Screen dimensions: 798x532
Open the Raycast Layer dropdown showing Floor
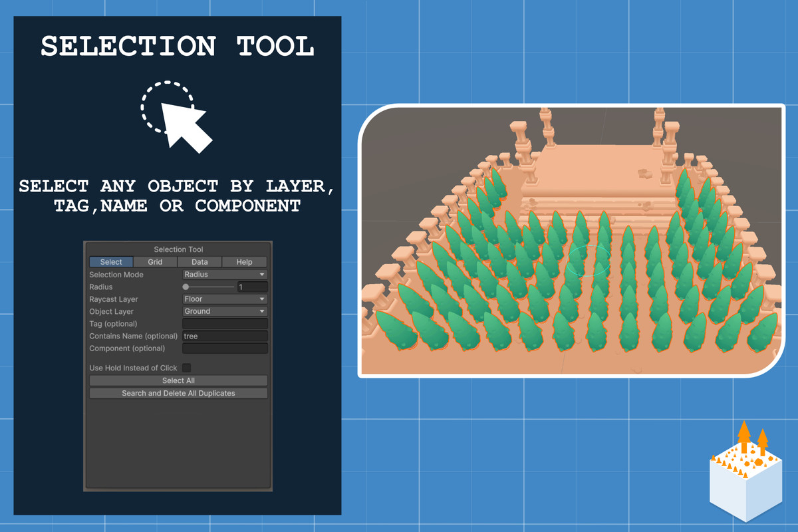[x=224, y=299]
